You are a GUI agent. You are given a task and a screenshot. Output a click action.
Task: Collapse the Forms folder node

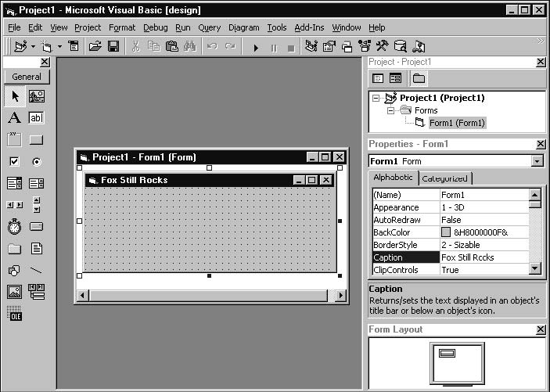pos(390,110)
